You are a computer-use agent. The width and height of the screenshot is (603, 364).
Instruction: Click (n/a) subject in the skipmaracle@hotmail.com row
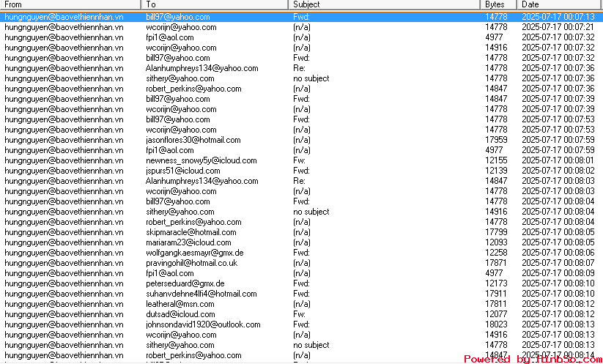click(x=302, y=232)
